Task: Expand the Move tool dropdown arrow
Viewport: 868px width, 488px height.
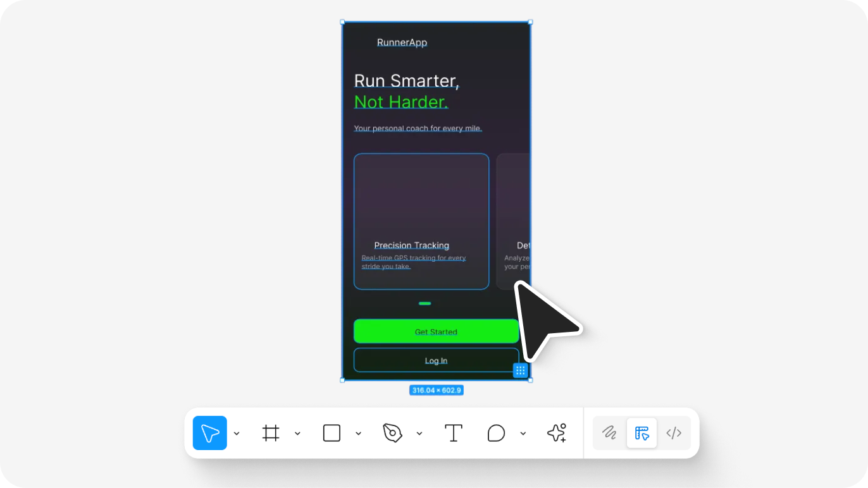Action: tap(237, 434)
